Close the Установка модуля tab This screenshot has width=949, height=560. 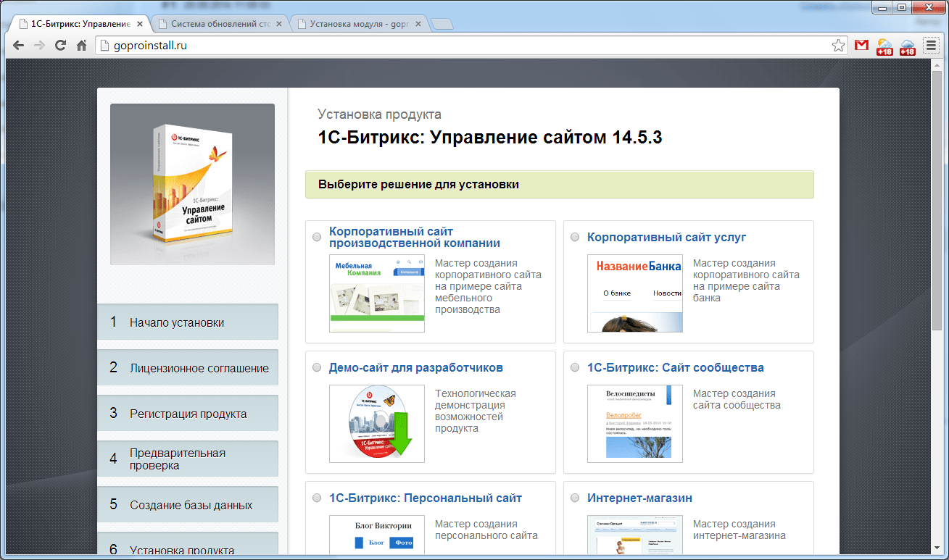[x=419, y=23]
